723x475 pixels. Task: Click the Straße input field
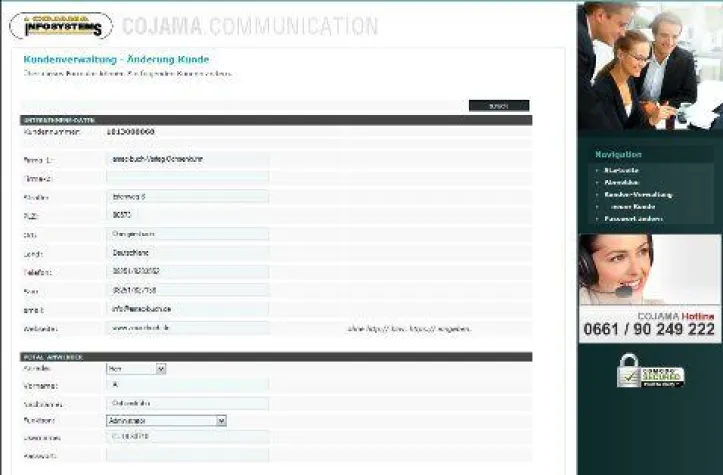188,196
